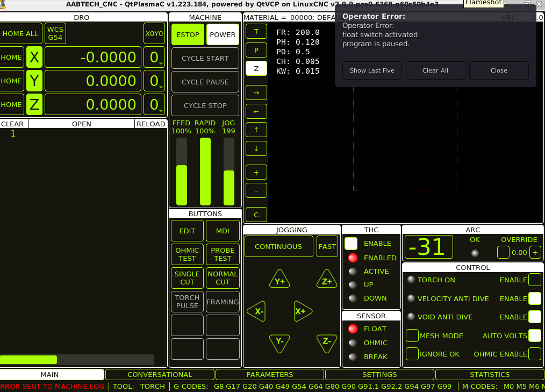Jog Z- axis arrow
The image size is (545, 392).
[x=327, y=343]
